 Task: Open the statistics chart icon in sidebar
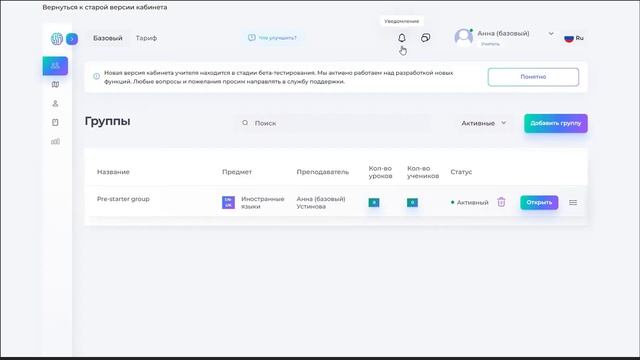pos(55,142)
